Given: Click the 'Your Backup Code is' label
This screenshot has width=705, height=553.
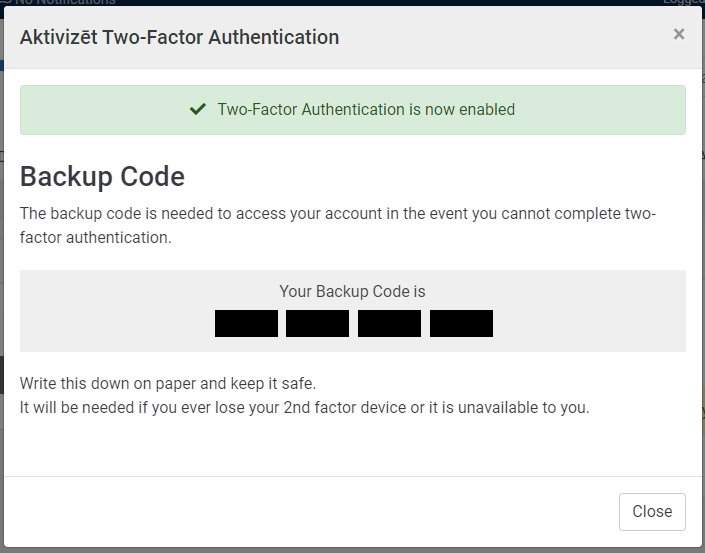Looking at the screenshot, I should pyautogui.click(x=352, y=292).
